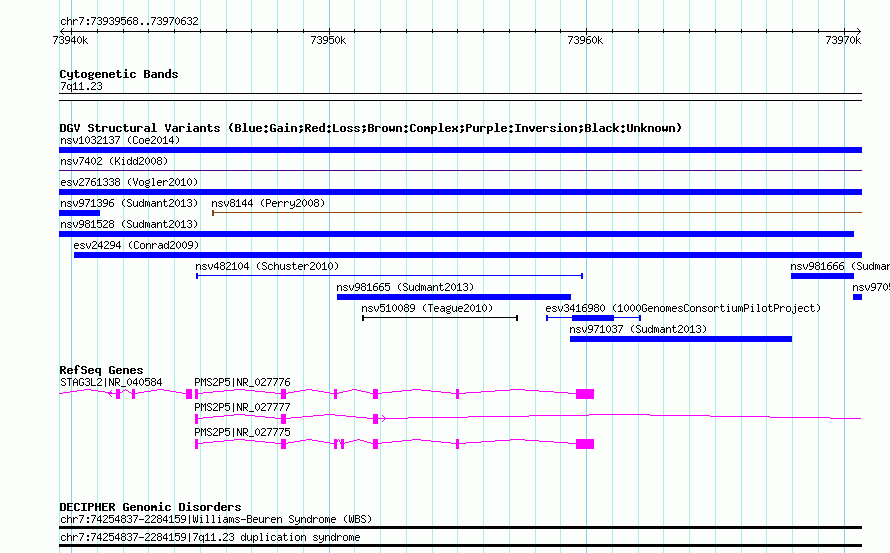Click the nsv482104 (Schuster2010) label
Screen dimensions: 890x553
[x=267, y=266]
